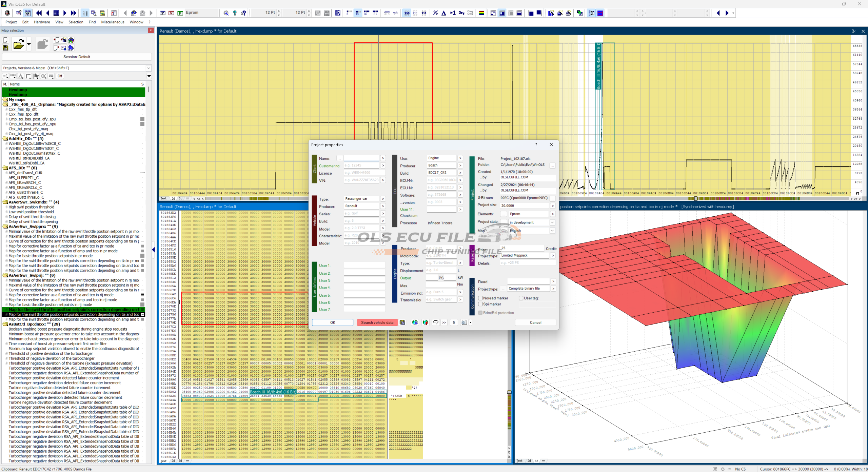The width and height of the screenshot is (868, 472).
Task: Click the globe upload icon in Project properties
Action: (425, 322)
